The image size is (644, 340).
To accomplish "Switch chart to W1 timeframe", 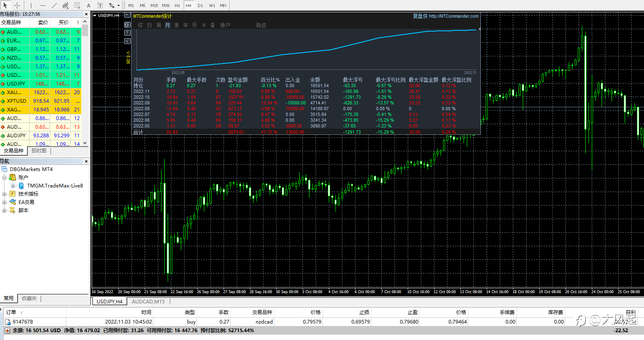I will click(212, 5).
